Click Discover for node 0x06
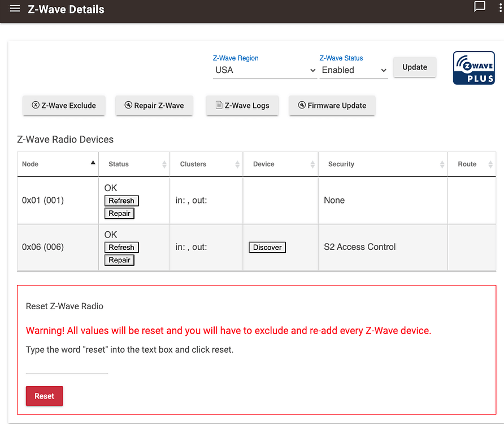 click(267, 248)
